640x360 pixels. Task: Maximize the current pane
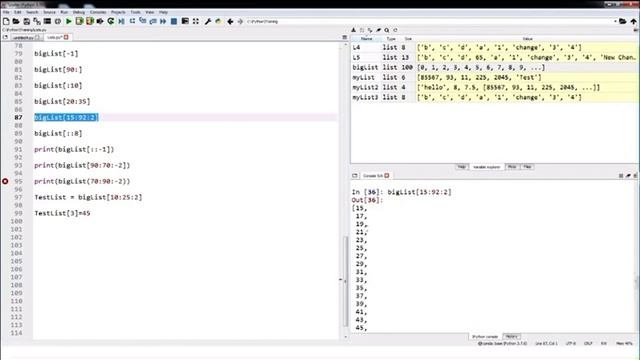coord(185,21)
